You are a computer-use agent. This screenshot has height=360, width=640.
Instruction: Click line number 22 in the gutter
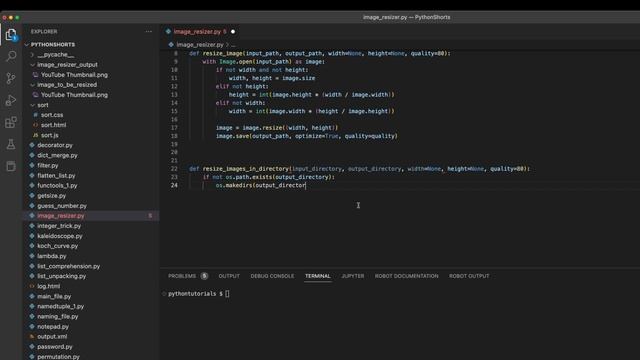(174, 169)
